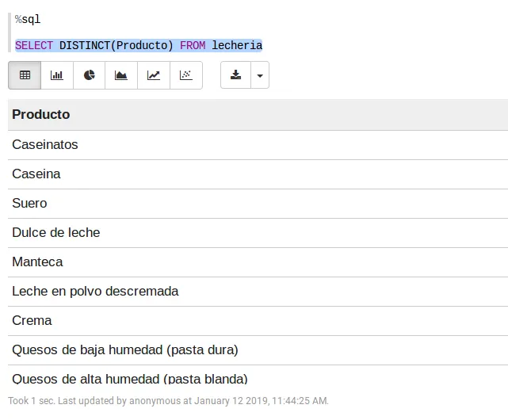Image resolution: width=508 pixels, height=420 pixels.
Task: Show results as line chart
Action: [154, 75]
